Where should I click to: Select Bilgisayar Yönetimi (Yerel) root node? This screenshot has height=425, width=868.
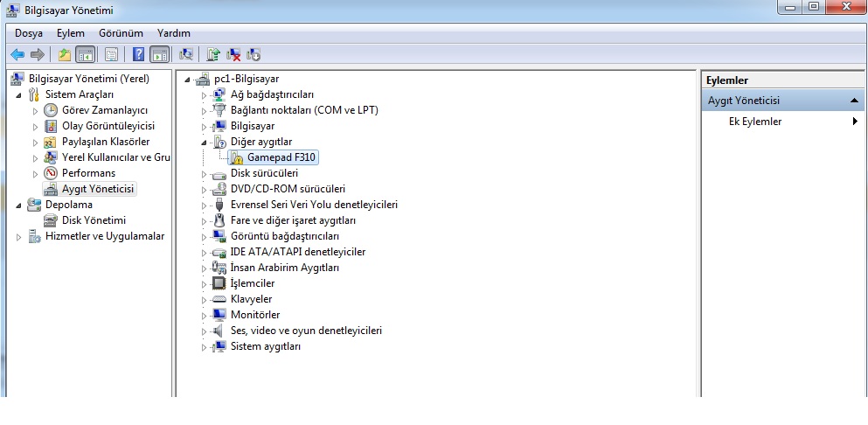(89, 79)
